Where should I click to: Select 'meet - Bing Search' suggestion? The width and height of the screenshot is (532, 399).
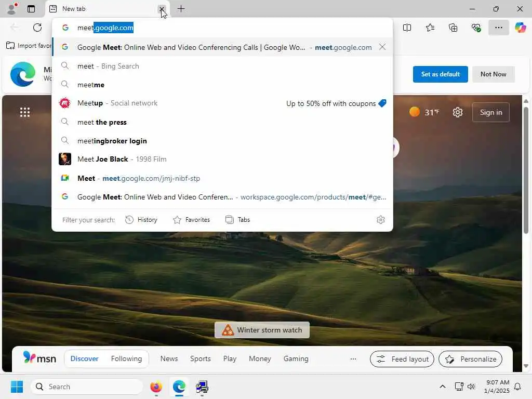click(x=222, y=66)
